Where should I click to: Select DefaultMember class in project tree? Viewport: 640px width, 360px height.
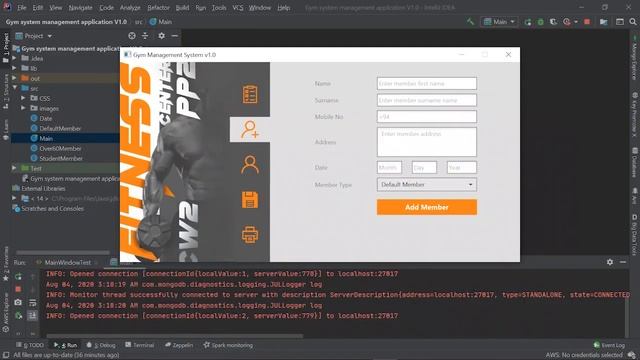coord(60,129)
